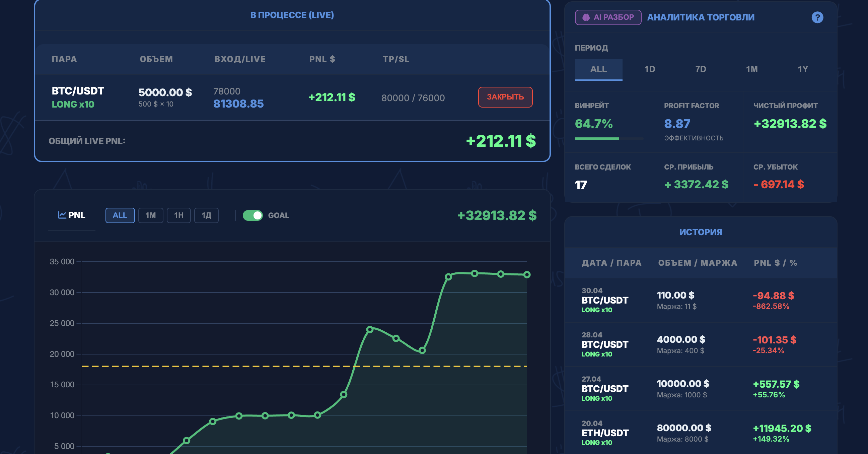The image size is (868, 454).
Task: Click the chart data point near 24 000 peak
Action: click(370, 329)
